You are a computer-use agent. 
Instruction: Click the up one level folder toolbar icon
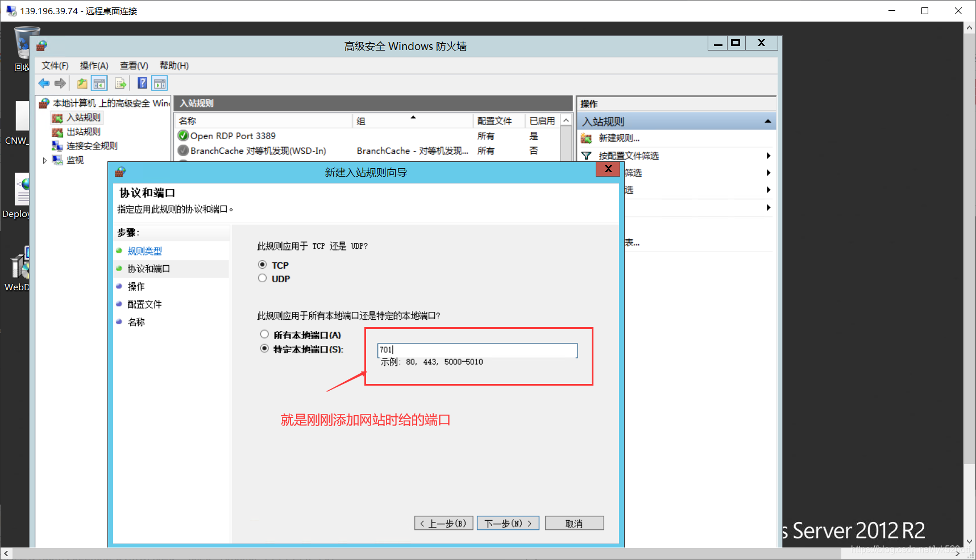[82, 83]
